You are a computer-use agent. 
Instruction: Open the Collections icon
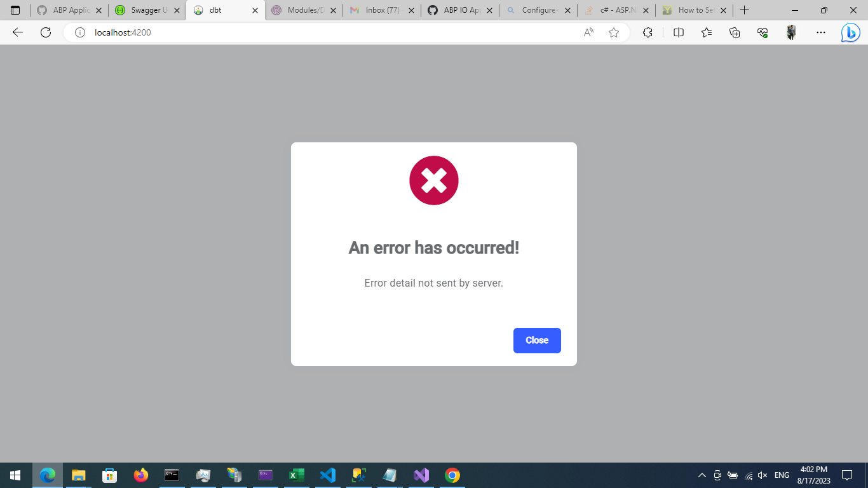click(734, 32)
